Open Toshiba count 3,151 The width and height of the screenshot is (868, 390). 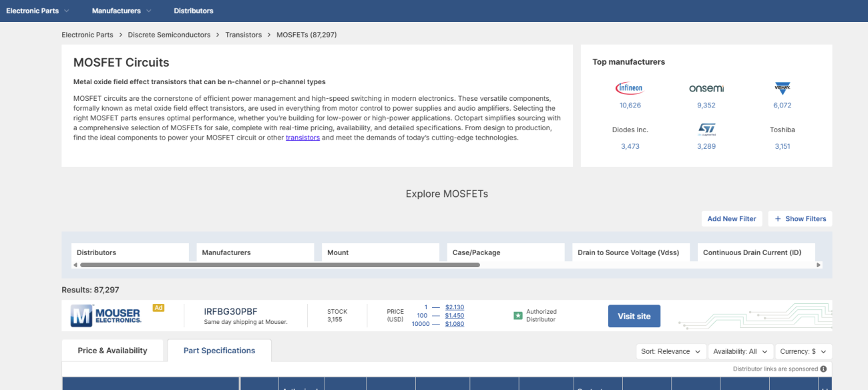tap(783, 146)
